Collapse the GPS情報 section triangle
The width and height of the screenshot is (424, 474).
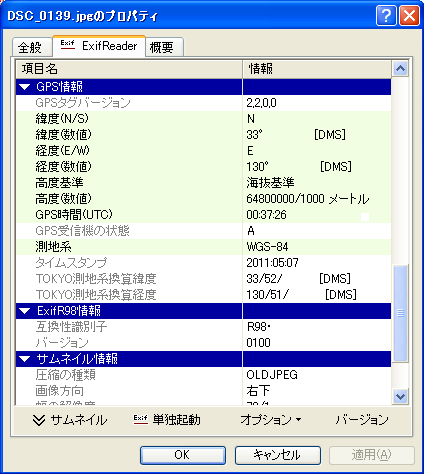pos(25,87)
